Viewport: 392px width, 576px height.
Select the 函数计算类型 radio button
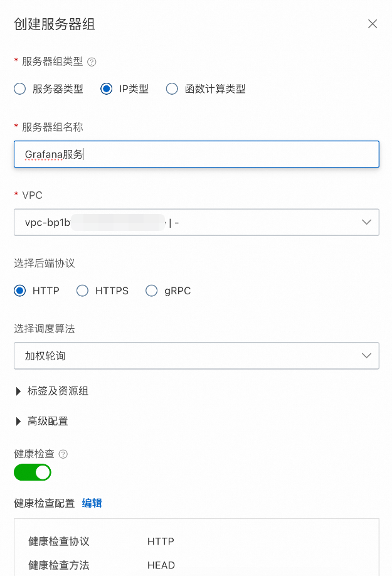pyautogui.click(x=172, y=89)
